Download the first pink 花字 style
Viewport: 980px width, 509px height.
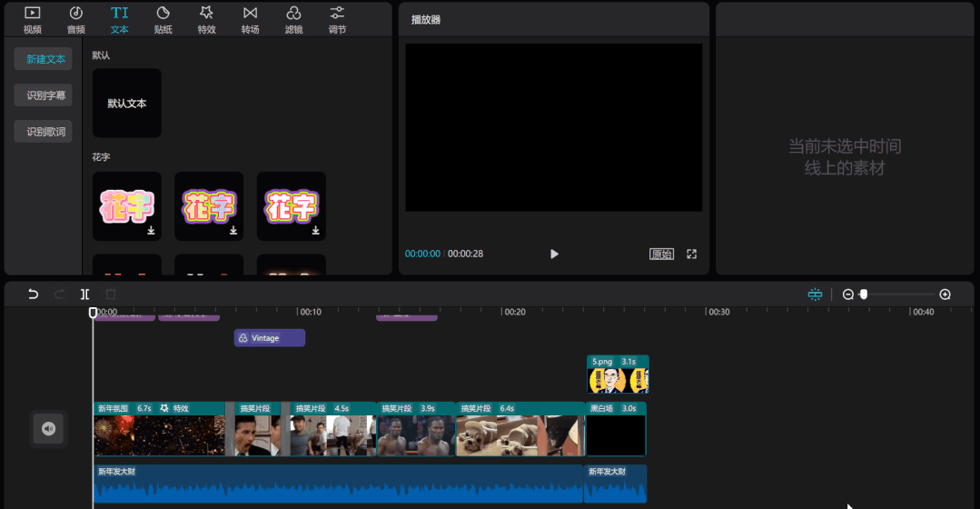[x=152, y=231]
